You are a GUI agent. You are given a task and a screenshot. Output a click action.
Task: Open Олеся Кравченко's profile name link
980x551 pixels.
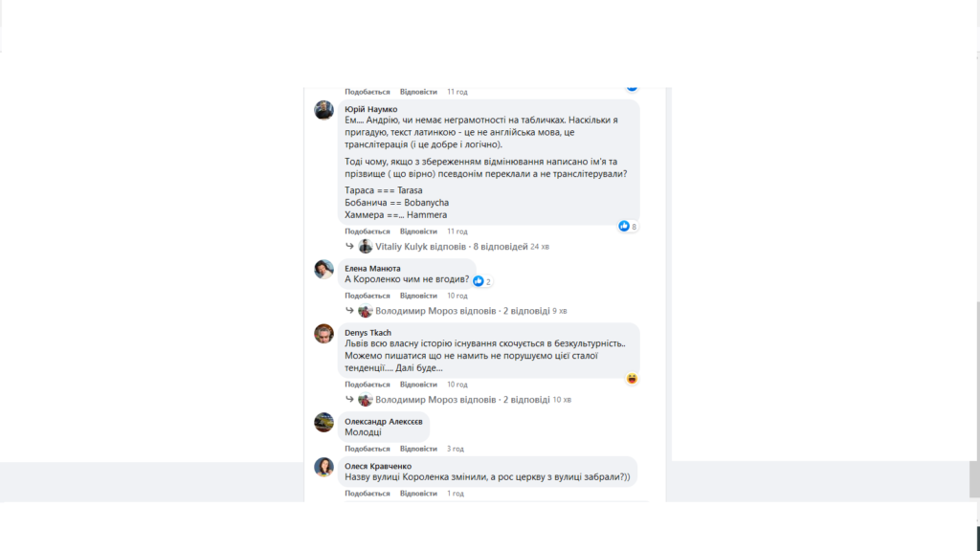click(378, 466)
